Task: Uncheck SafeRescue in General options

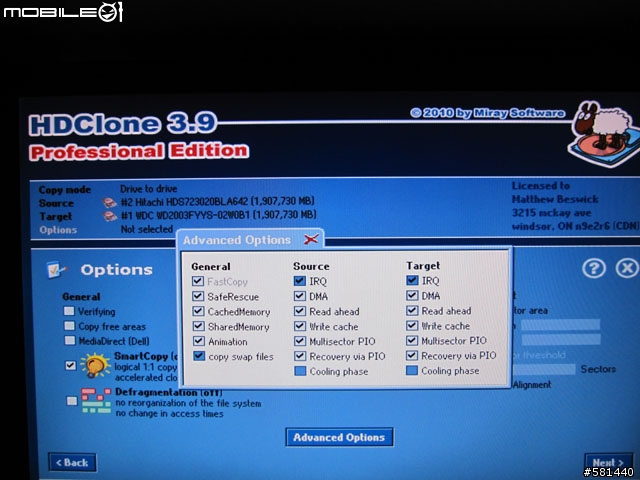Action: [198, 296]
